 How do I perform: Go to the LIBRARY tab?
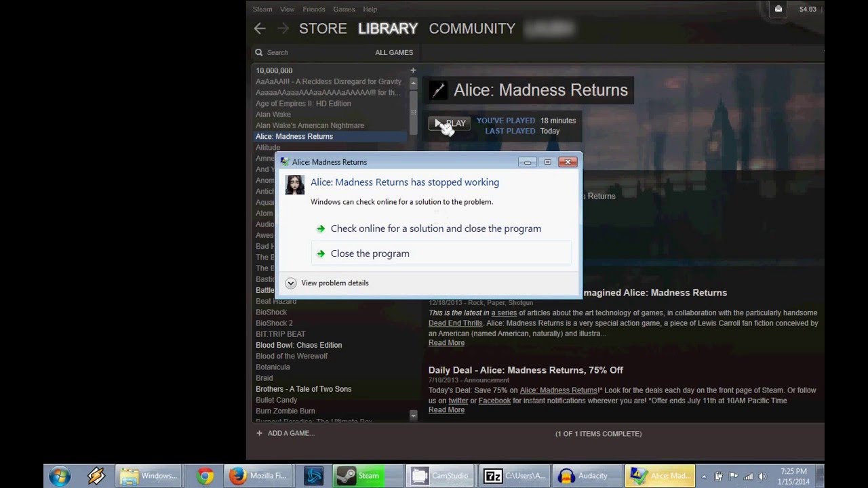point(388,28)
